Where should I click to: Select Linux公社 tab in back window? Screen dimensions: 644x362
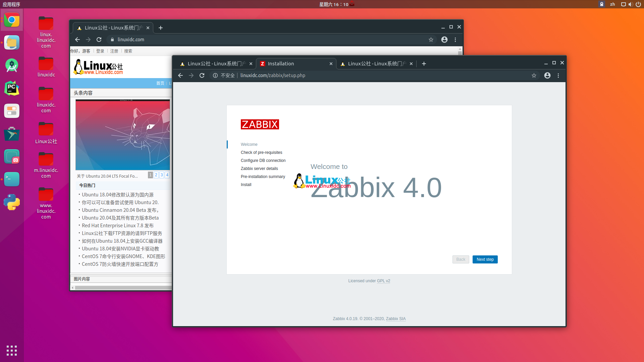pyautogui.click(x=113, y=28)
